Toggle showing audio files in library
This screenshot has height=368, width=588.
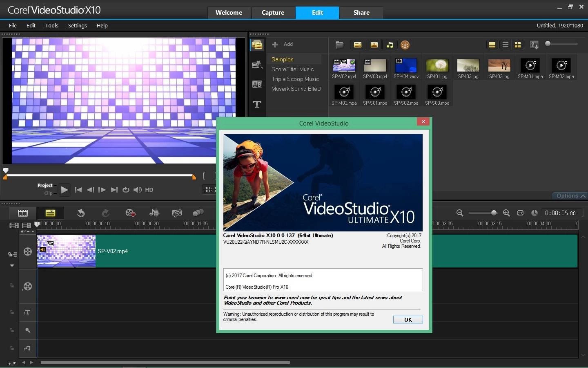point(390,45)
